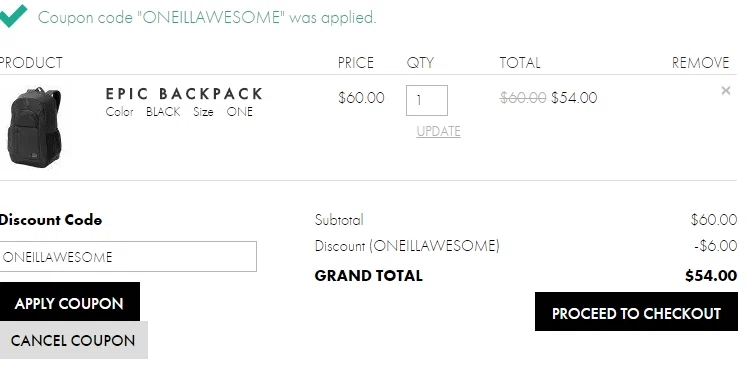Click into the Discount Code text field
Image resolution: width=748 pixels, height=367 pixels.
click(x=128, y=257)
